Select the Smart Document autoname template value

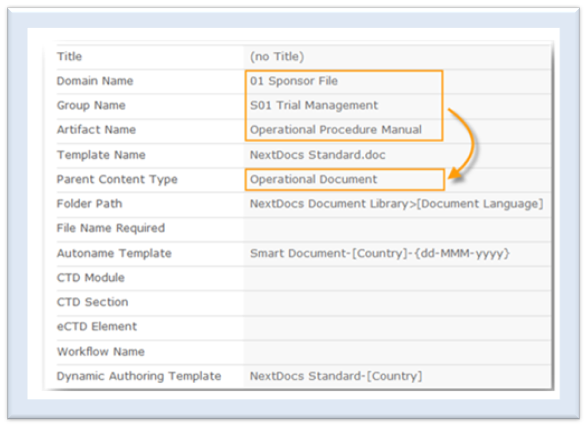click(x=379, y=253)
